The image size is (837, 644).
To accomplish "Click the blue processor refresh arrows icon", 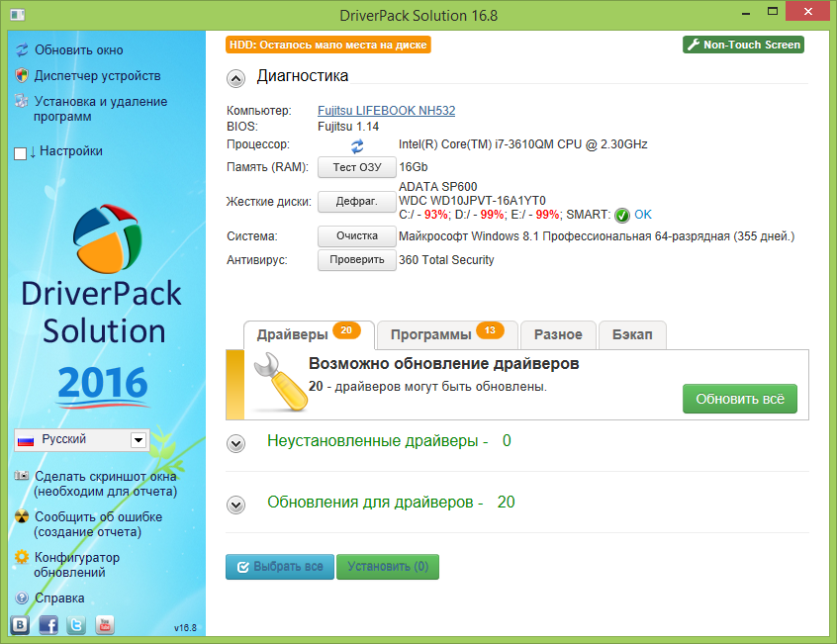I will coord(357,145).
